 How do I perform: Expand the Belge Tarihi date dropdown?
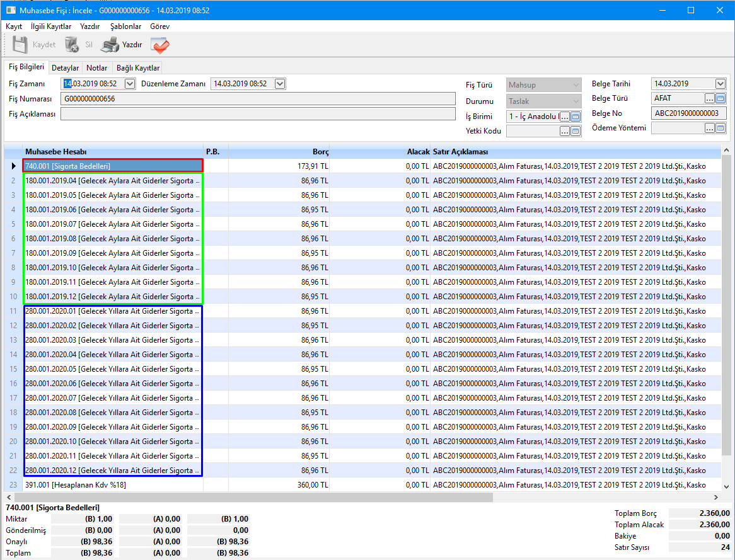pyautogui.click(x=721, y=84)
